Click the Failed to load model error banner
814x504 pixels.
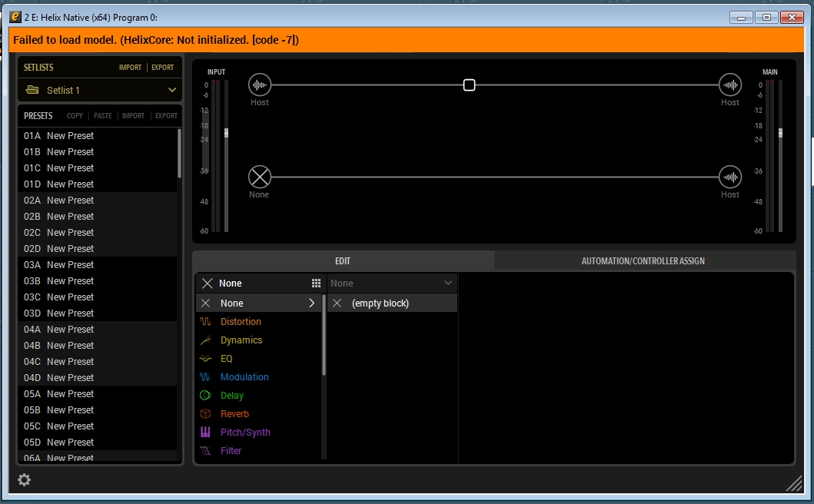[x=407, y=40]
